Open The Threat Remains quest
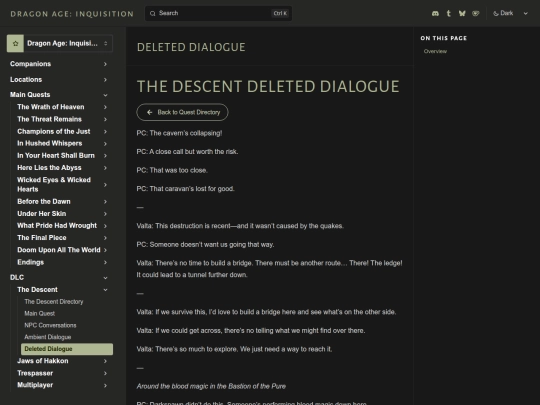 point(50,119)
